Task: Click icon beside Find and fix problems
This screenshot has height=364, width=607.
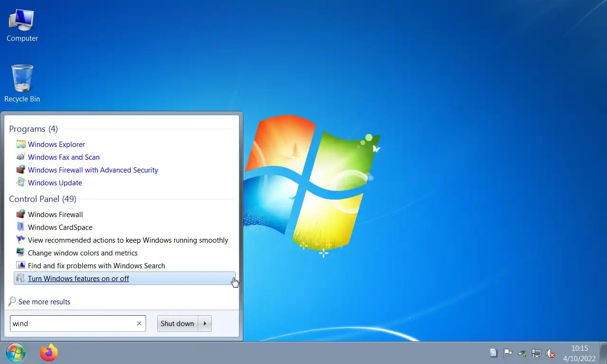Action: pyautogui.click(x=20, y=265)
